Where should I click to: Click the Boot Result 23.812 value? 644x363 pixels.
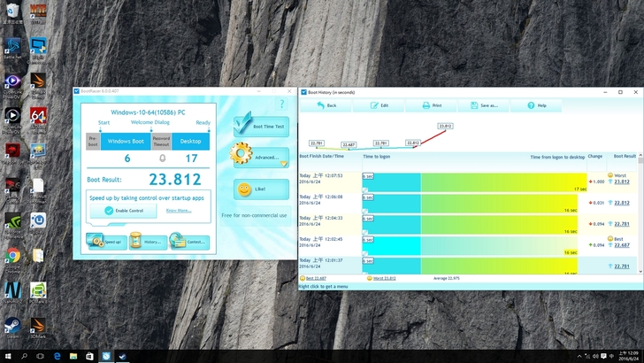(x=175, y=179)
